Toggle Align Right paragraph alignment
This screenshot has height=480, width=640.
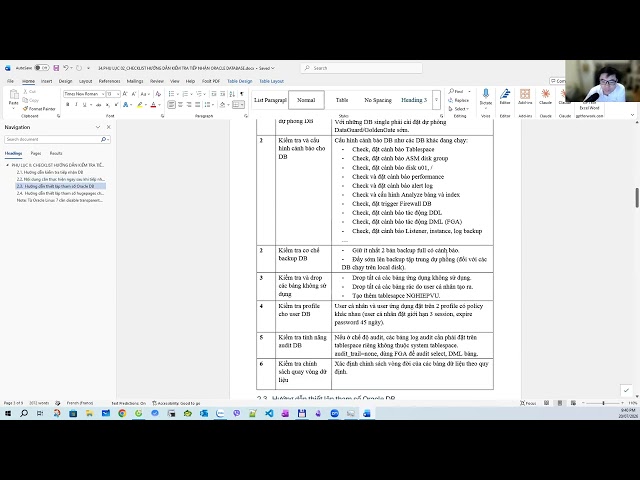pyautogui.click(x=189, y=105)
